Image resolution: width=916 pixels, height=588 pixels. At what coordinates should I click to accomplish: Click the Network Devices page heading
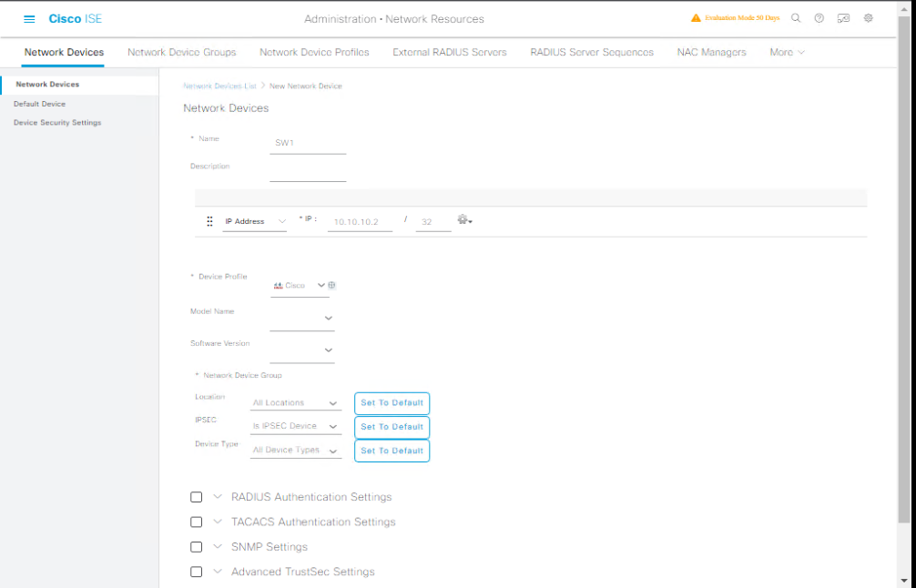coord(226,108)
